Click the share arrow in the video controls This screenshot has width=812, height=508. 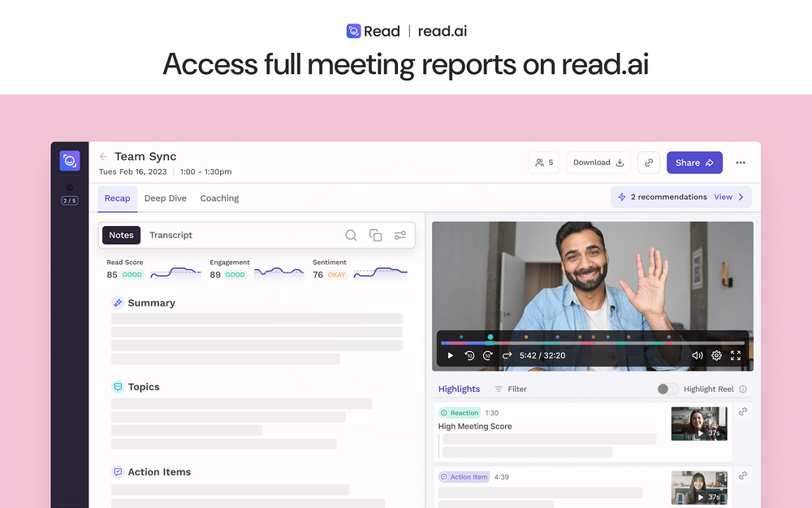(x=507, y=356)
